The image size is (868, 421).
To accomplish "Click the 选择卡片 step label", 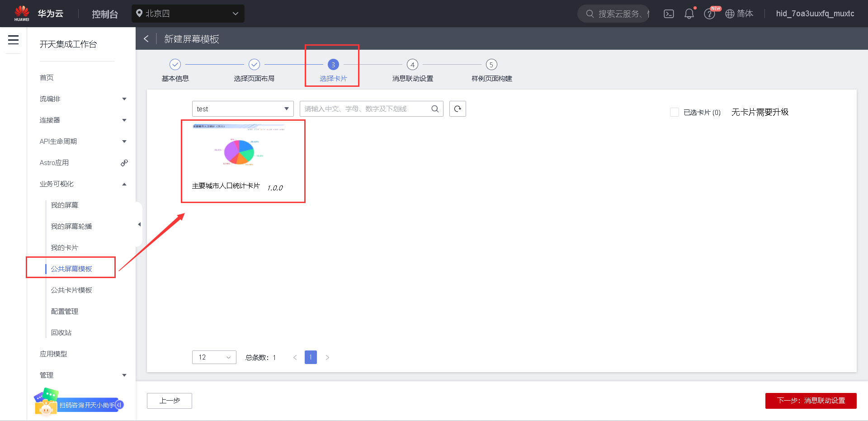I will 333,79.
